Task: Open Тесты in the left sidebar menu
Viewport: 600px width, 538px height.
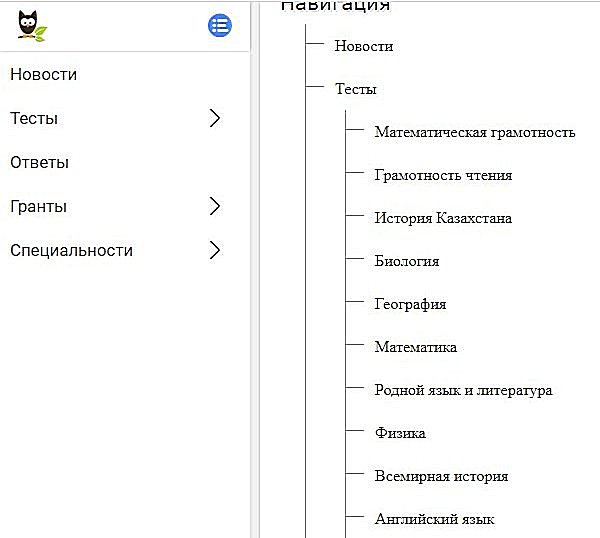Action: tap(34, 118)
